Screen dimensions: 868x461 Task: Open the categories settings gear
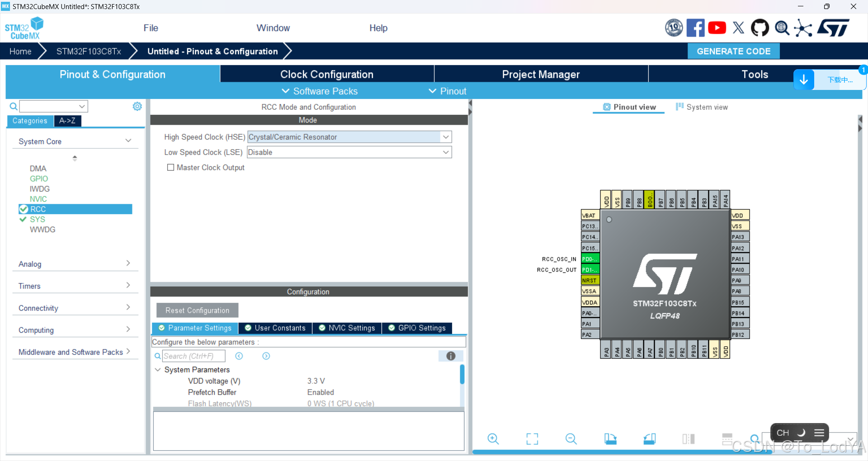click(137, 106)
